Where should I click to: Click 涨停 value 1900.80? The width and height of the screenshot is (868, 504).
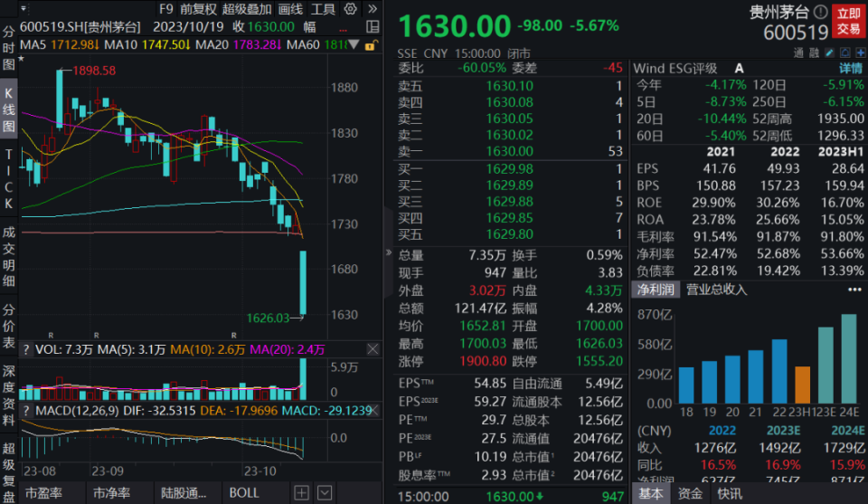point(483,361)
